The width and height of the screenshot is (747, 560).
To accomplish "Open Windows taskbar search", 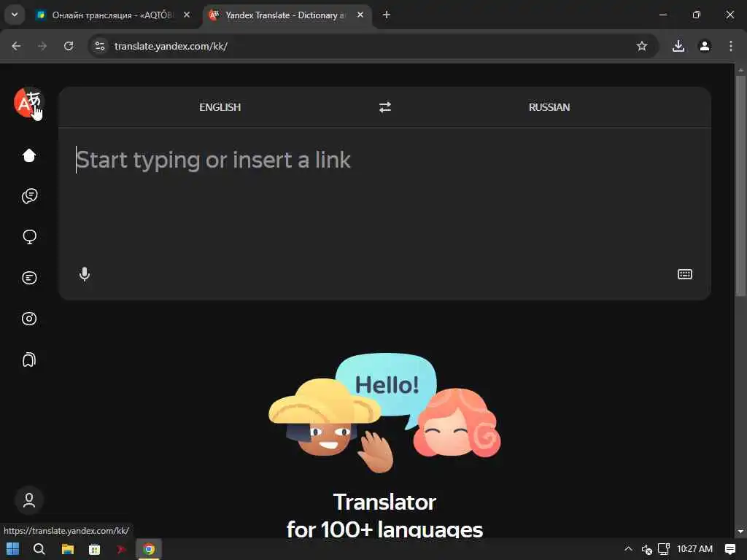I will click(x=39, y=549).
